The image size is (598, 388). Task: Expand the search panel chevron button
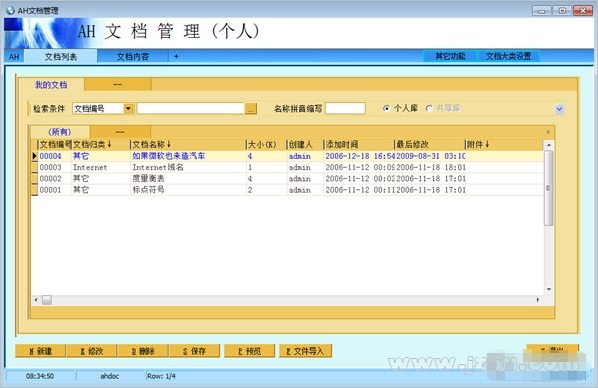(559, 109)
